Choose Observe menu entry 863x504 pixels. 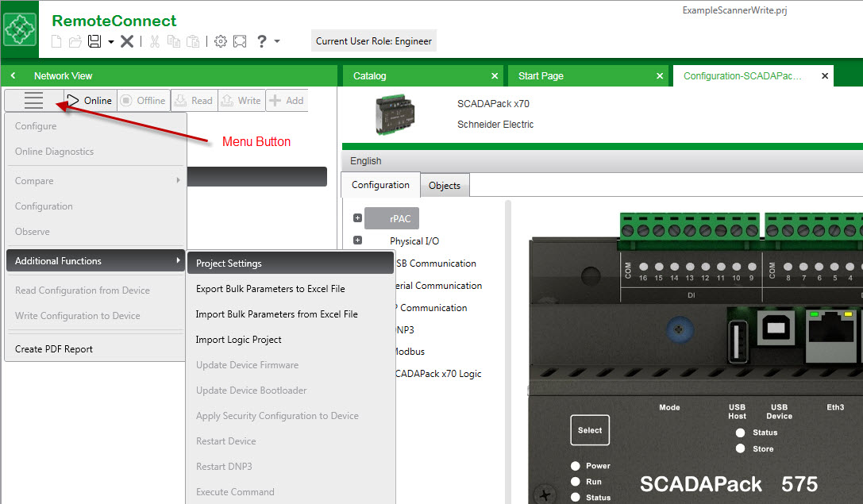[96, 231]
